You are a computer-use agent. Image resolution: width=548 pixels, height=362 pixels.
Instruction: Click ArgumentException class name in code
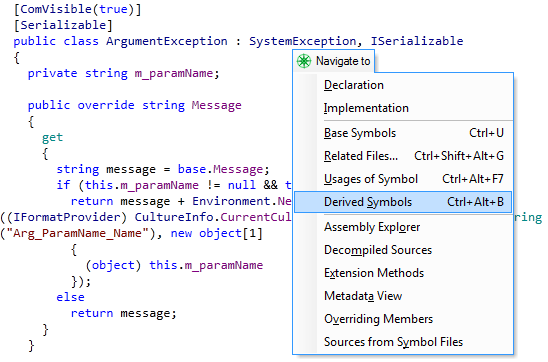[167, 41]
